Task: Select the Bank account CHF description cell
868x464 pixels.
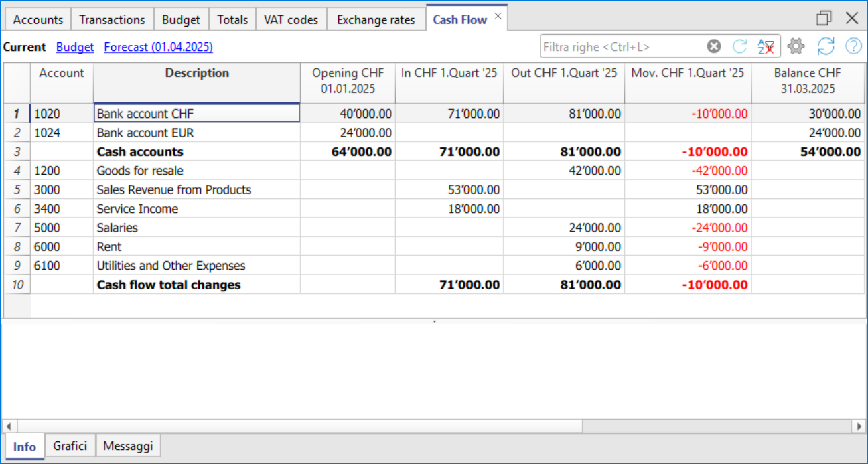Action: (196, 113)
